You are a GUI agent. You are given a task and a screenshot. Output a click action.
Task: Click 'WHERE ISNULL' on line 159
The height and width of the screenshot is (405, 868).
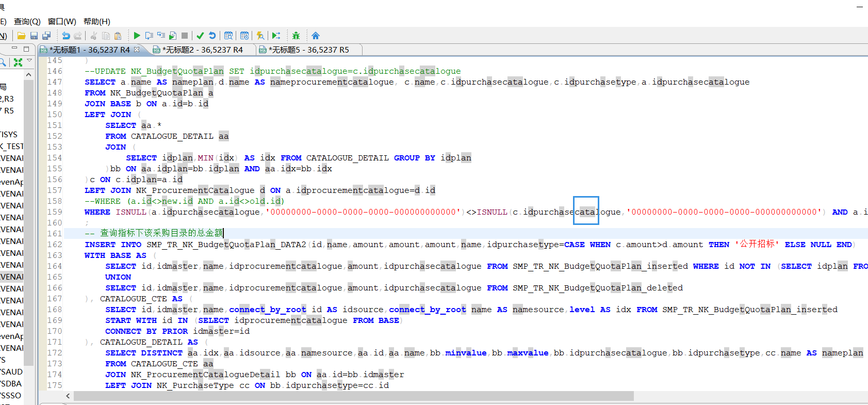[116, 212]
